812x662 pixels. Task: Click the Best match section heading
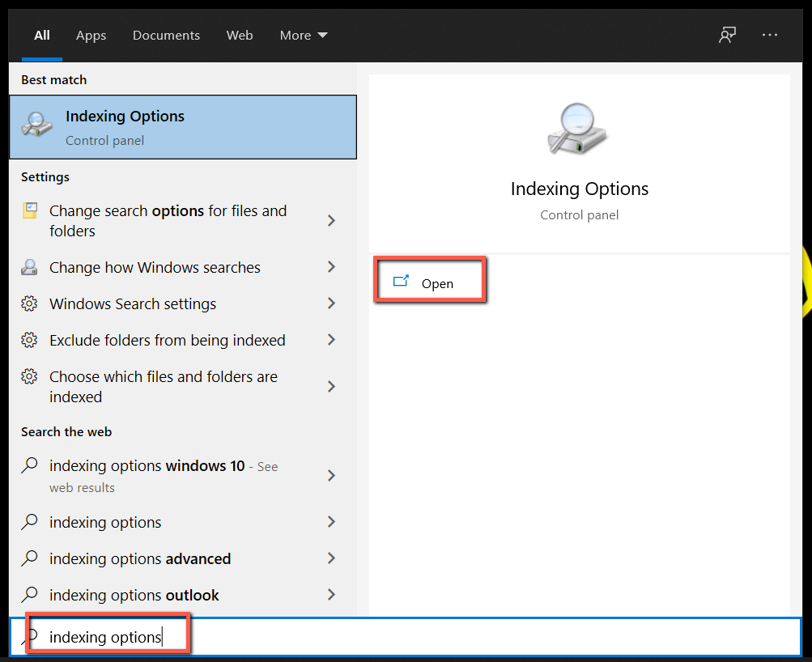54,79
